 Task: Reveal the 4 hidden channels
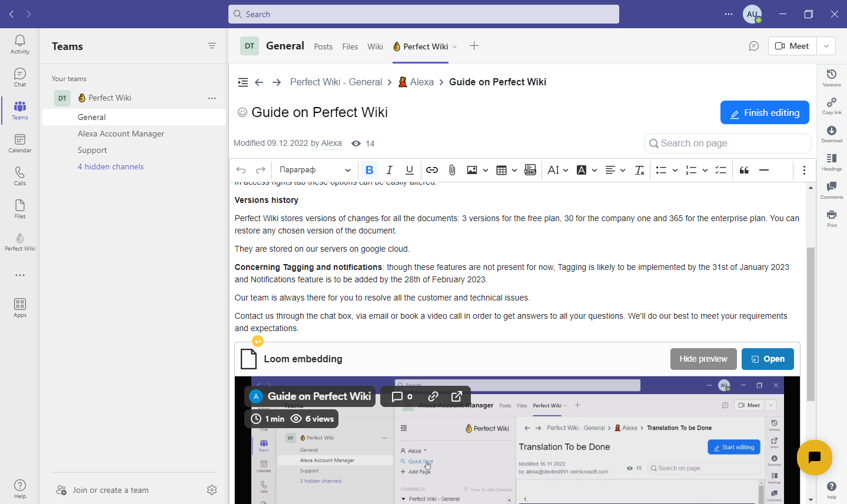click(x=111, y=166)
